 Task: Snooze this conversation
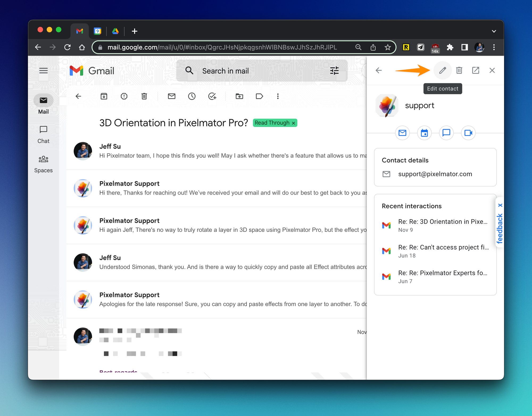[x=192, y=96]
